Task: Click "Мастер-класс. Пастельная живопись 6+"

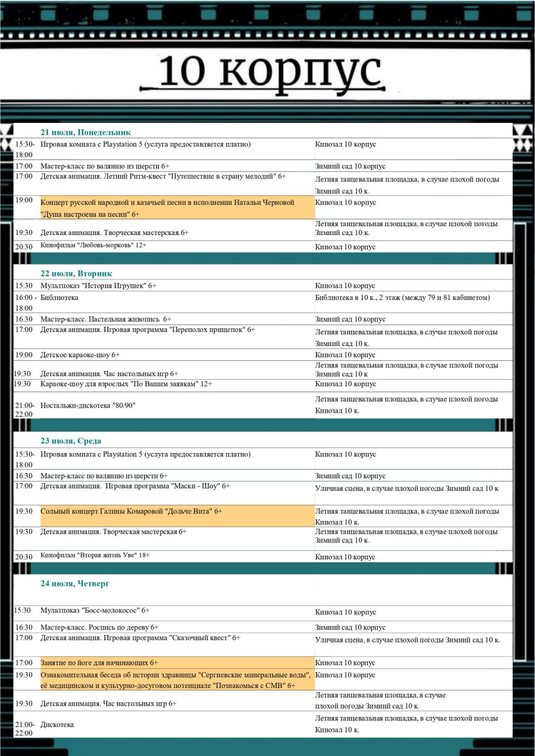Action: coord(106,319)
